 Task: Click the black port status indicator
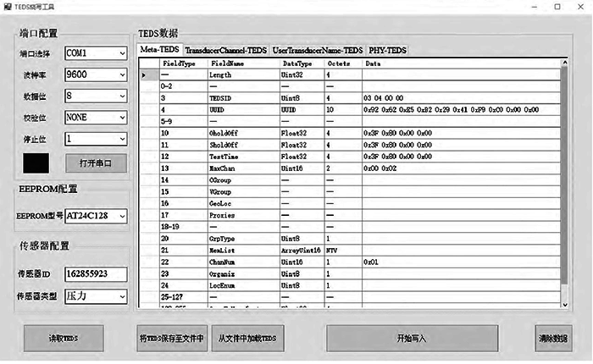click(35, 163)
